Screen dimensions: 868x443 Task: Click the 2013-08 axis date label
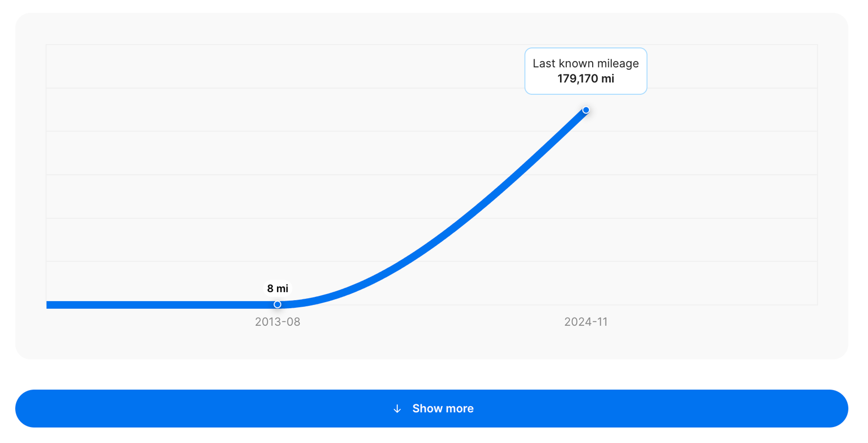277,322
